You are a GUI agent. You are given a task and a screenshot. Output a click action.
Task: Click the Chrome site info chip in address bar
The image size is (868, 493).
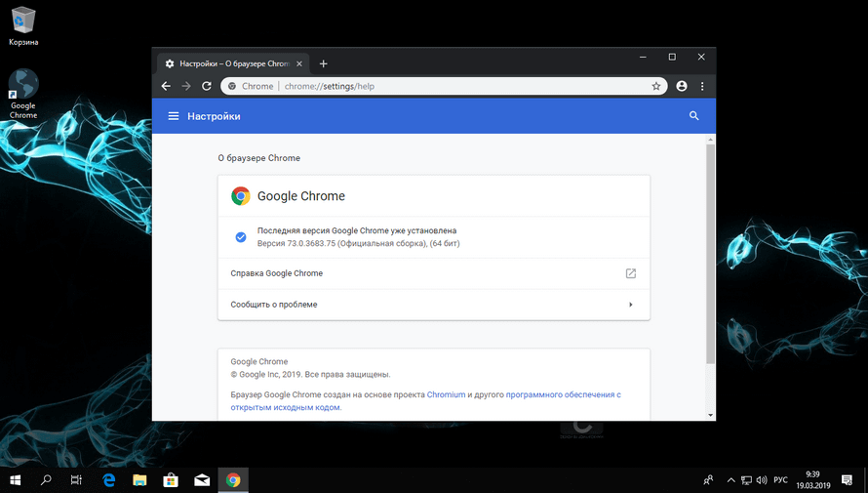tap(251, 86)
